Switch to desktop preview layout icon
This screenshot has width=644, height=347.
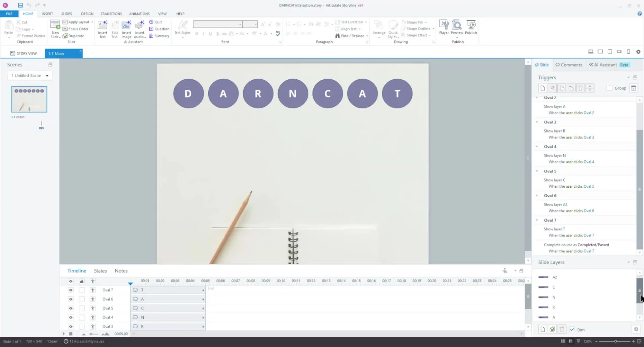coord(591,52)
